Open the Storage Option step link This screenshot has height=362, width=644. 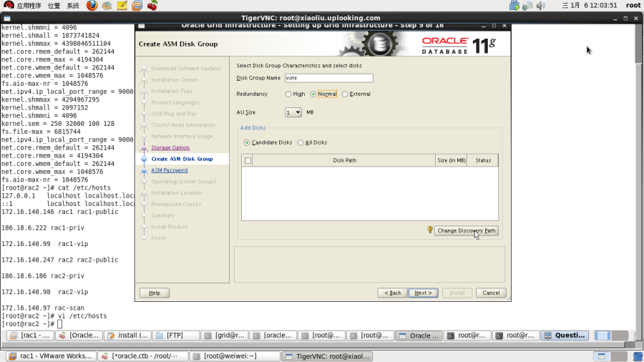(170, 148)
